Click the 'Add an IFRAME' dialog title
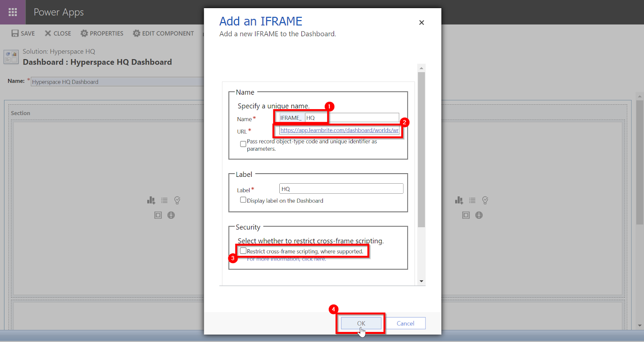The width and height of the screenshot is (644, 342). (x=261, y=21)
